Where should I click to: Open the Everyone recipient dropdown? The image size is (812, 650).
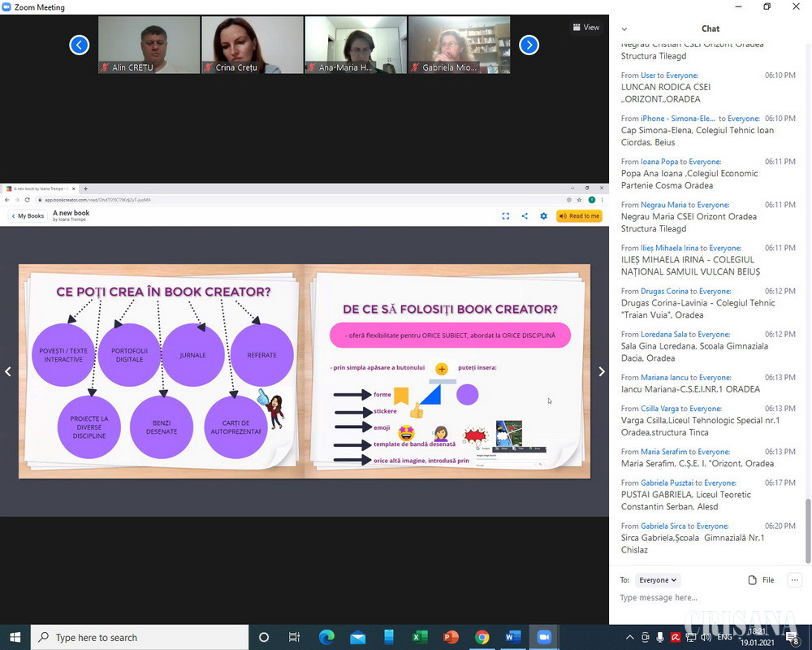point(658,580)
